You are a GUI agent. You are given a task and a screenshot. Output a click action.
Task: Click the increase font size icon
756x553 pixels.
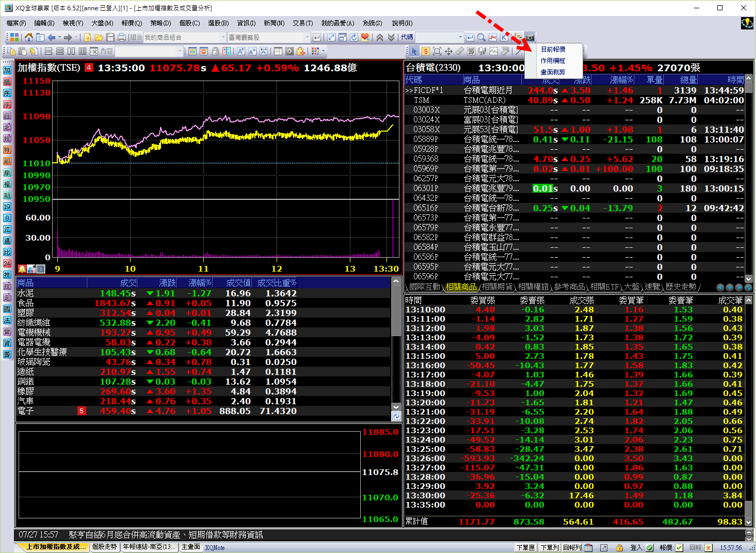[241, 51]
